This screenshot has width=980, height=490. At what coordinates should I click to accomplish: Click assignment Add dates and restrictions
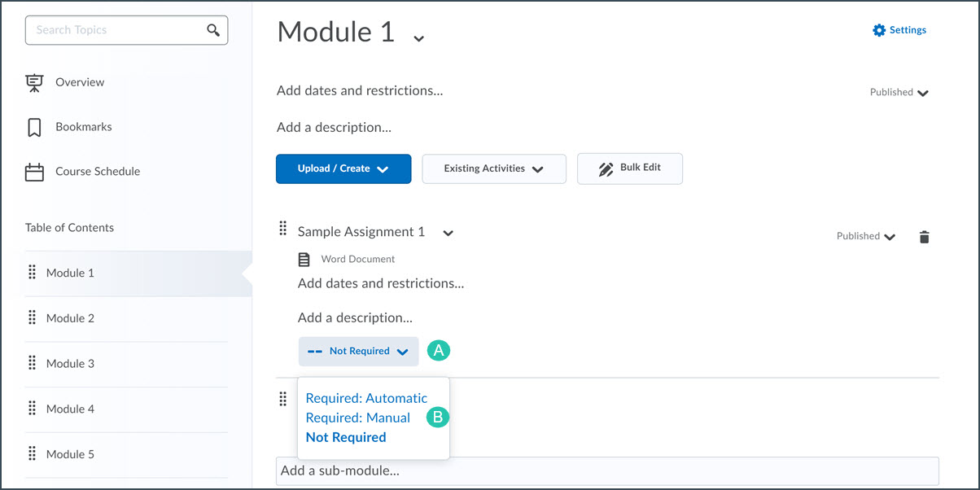(381, 284)
